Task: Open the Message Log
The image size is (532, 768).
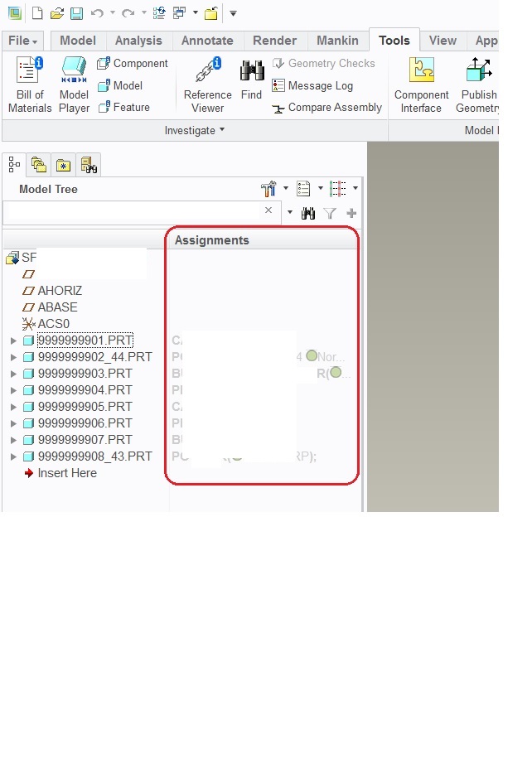Action: [x=312, y=85]
